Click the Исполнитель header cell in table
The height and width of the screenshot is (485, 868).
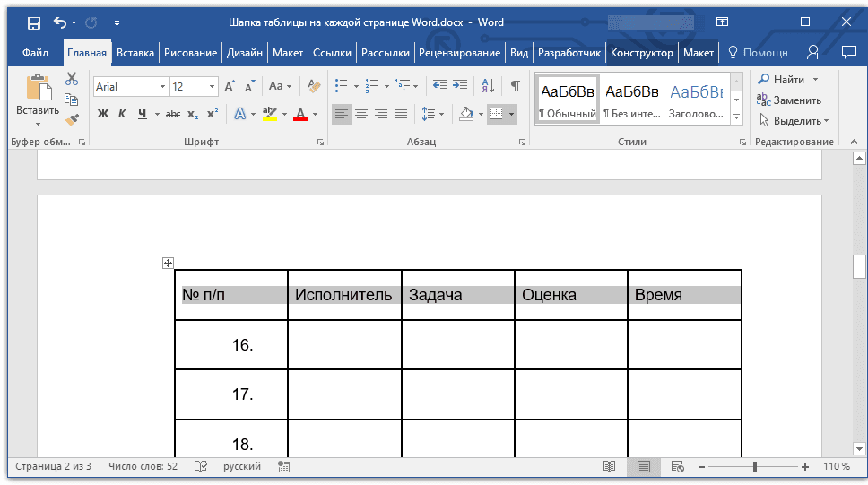coord(343,295)
